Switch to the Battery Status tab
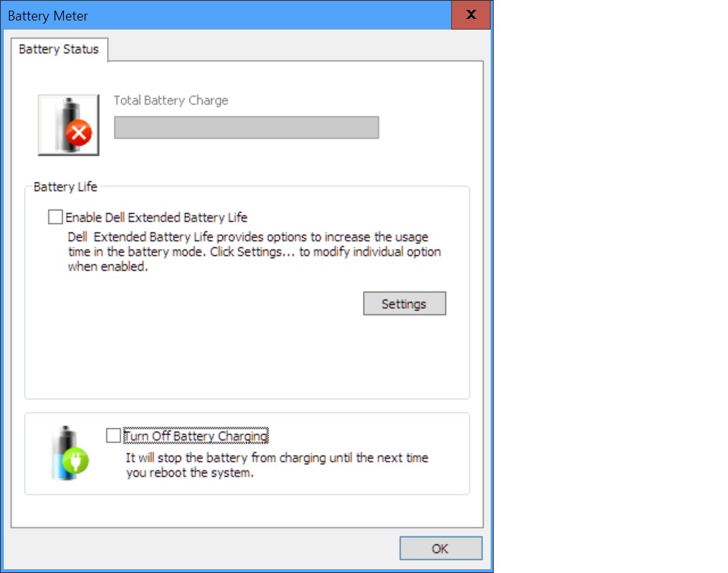The width and height of the screenshot is (728, 573). tap(59, 49)
